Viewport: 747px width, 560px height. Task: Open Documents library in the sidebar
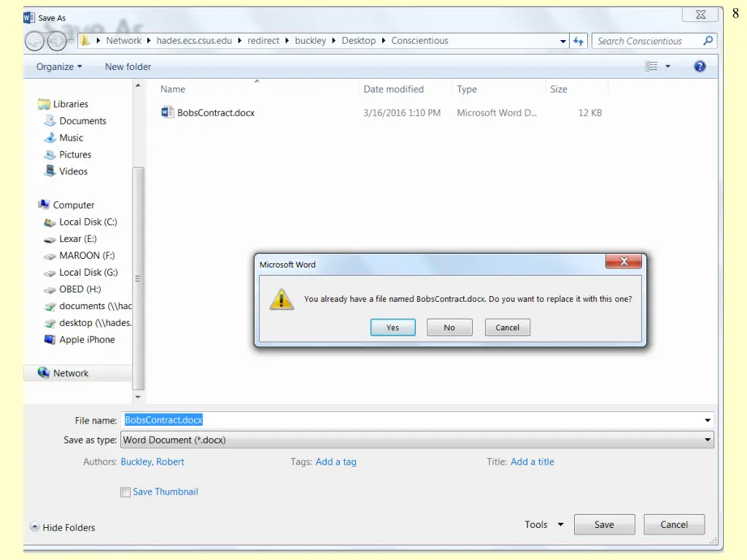coord(82,121)
